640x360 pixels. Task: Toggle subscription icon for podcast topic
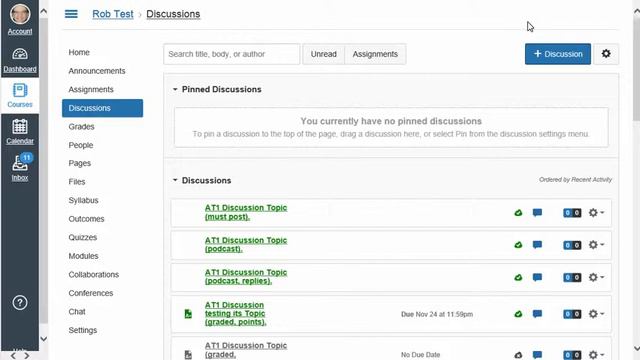(537, 245)
